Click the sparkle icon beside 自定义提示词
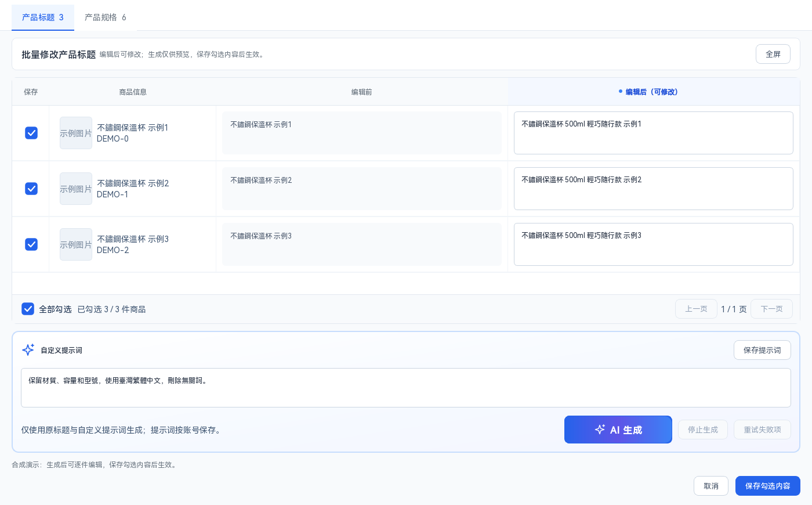The width and height of the screenshot is (812, 505). (x=28, y=350)
